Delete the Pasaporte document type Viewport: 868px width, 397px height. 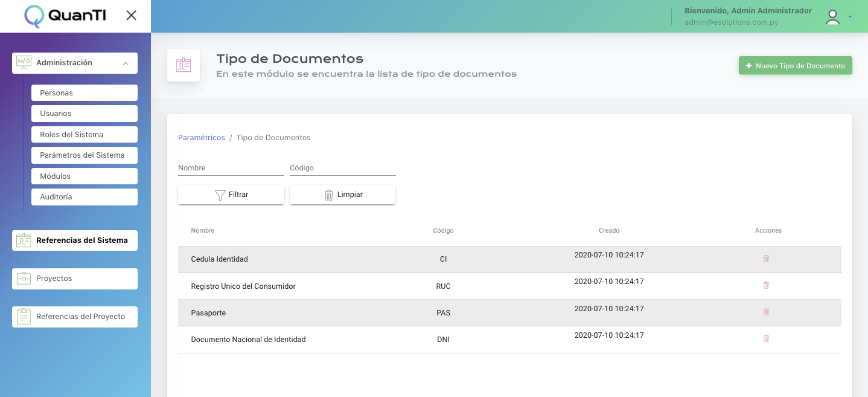(x=766, y=312)
